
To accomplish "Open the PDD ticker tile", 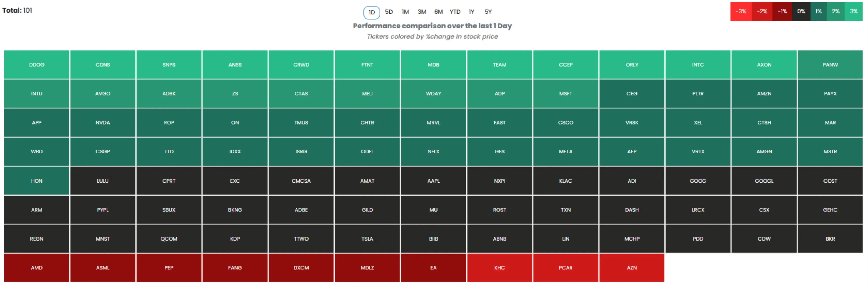I will [698, 239].
